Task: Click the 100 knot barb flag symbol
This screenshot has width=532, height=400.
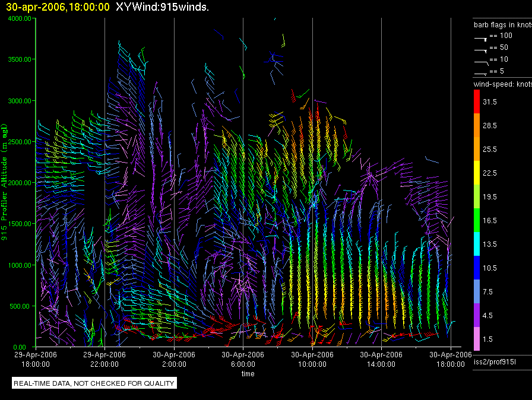Action: 480,37
